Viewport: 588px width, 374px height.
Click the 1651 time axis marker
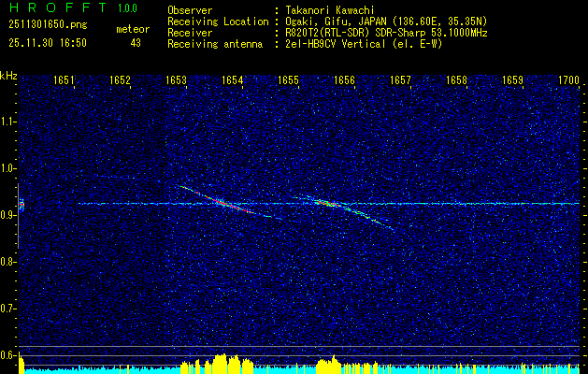click(x=65, y=80)
